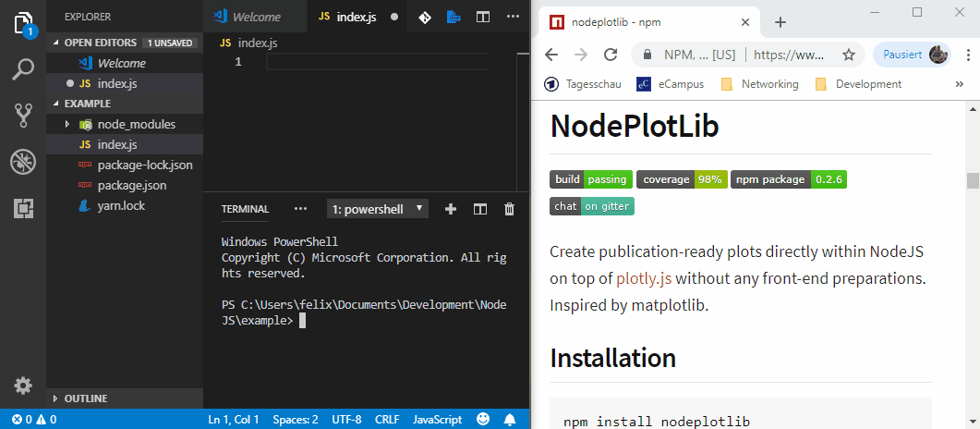Open terminal panel ellipsis menu
The width and height of the screenshot is (980, 429).
(x=300, y=209)
